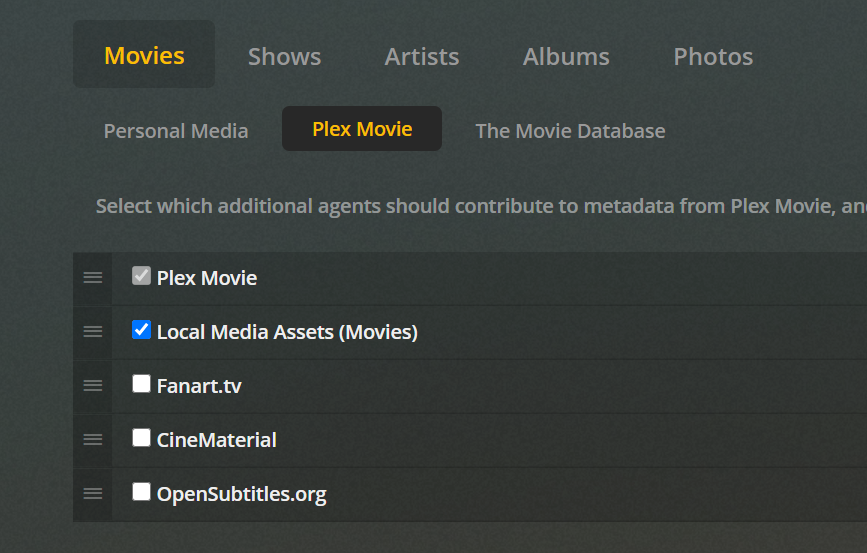The height and width of the screenshot is (553, 867).
Task: Click drag handle for Local Media Assets
Action: pos(93,332)
